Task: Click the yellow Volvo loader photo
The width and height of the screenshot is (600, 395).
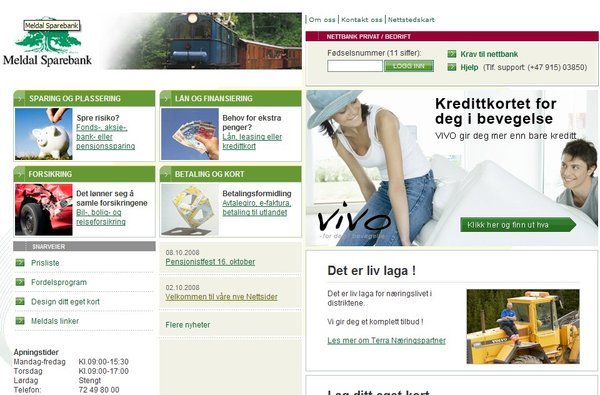Action: pyautogui.click(x=523, y=326)
